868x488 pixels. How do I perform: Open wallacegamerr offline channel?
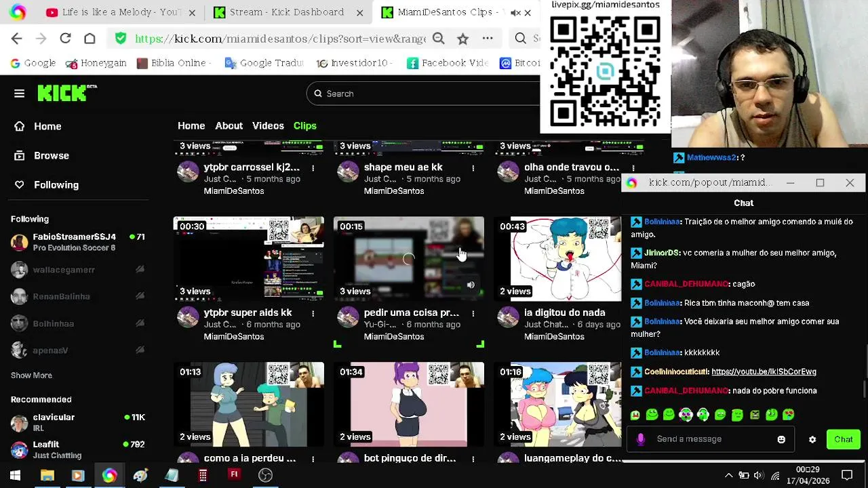pyautogui.click(x=78, y=270)
